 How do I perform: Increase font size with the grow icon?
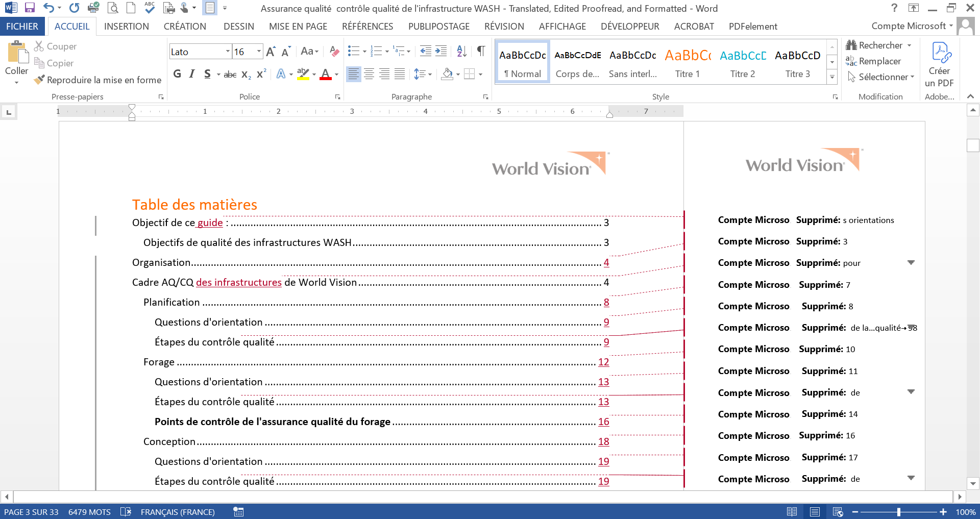271,52
